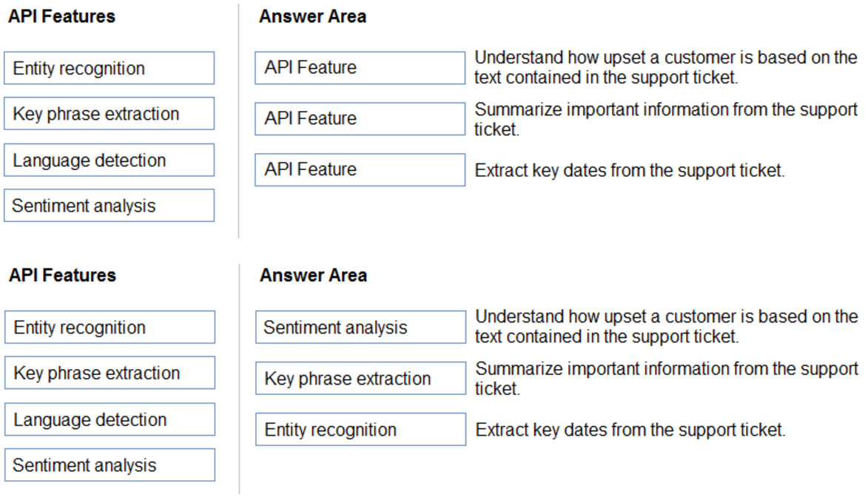This screenshot has width=868, height=503.
Task: Click the filled Sentiment analysis answer box
Action: pyautogui.click(x=360, y=327)
